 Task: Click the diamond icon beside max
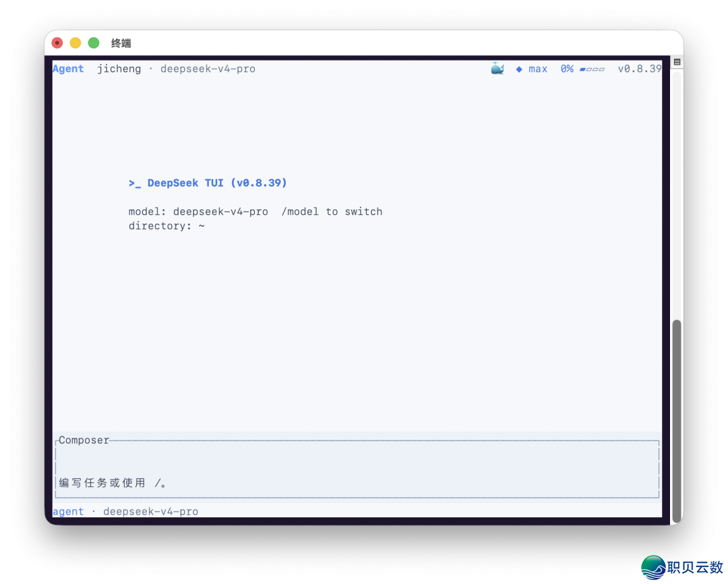point(519,69)
